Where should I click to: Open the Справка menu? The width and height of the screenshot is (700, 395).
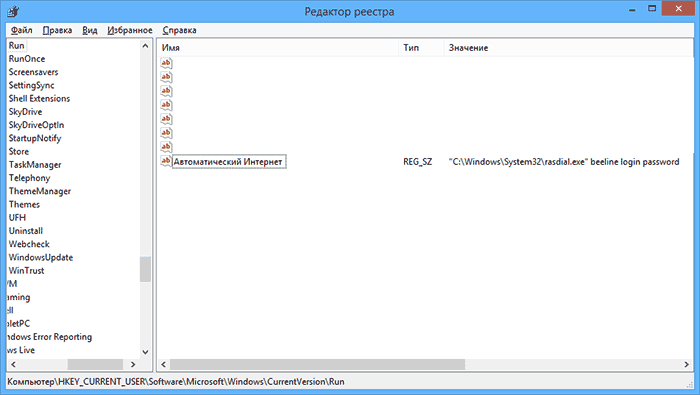tap(179, 30)
